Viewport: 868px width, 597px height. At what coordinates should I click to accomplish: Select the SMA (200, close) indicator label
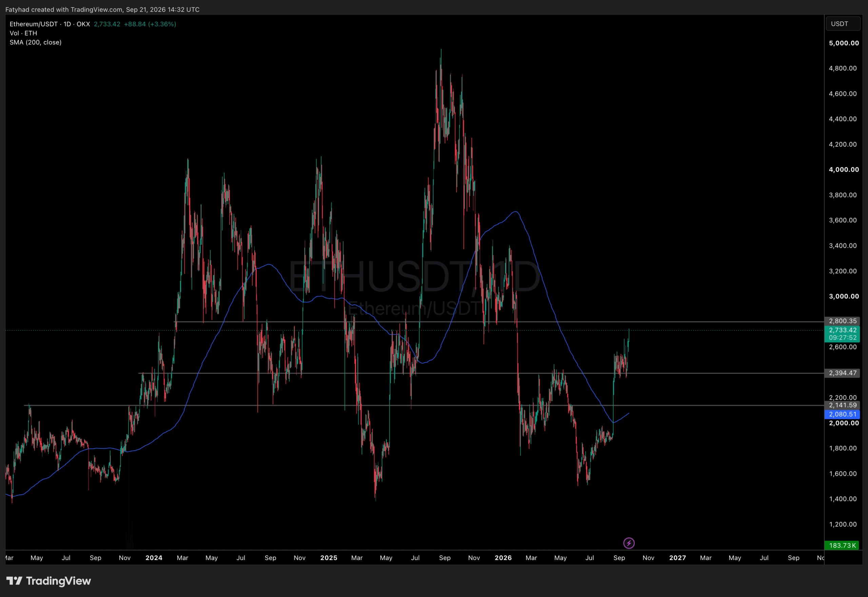(x=36, y=42)
